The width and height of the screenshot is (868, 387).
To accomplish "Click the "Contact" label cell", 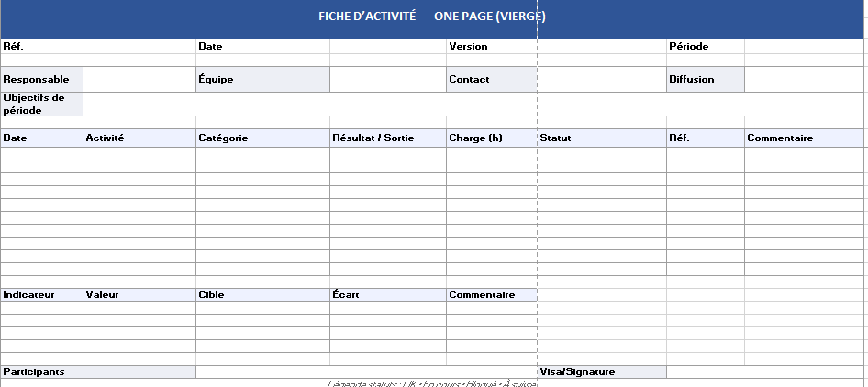I will coord(491,80).
